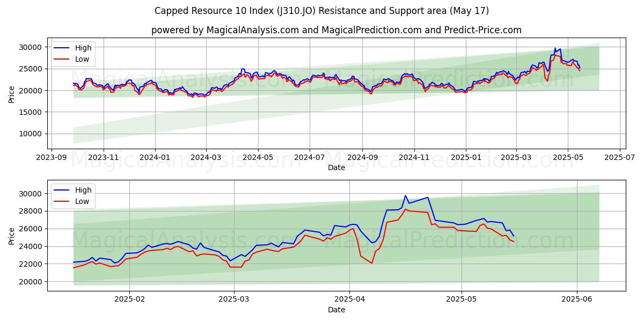Click the 30000 price tick in top chart
Viewport: 644px width, 322px height.
(x=32, y=47)
